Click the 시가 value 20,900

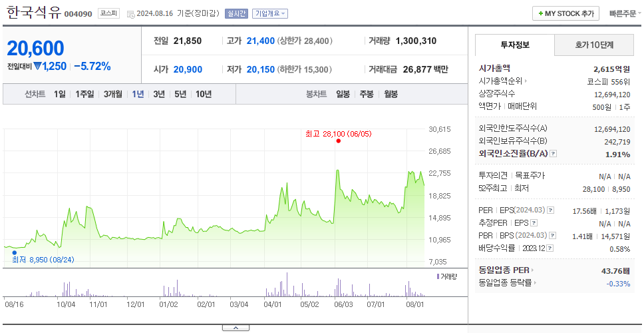[x=188, y=69]
